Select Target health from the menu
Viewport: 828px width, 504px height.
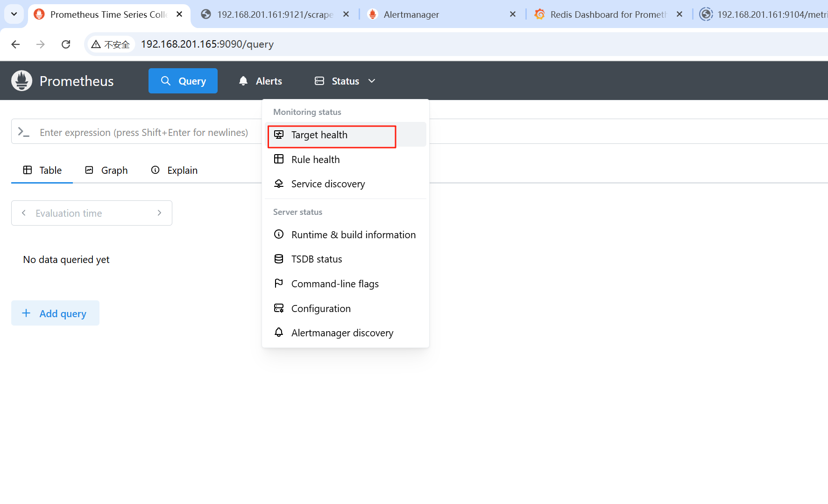346,135
